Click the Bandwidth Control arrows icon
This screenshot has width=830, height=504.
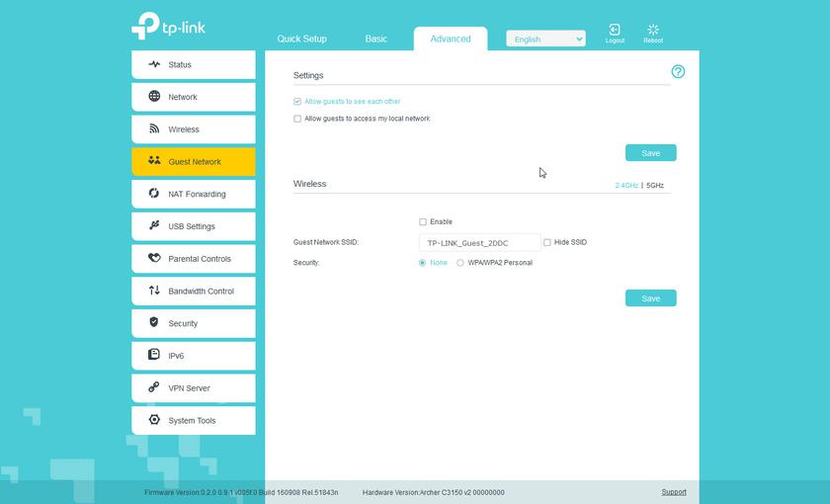[x=154, y=291]
